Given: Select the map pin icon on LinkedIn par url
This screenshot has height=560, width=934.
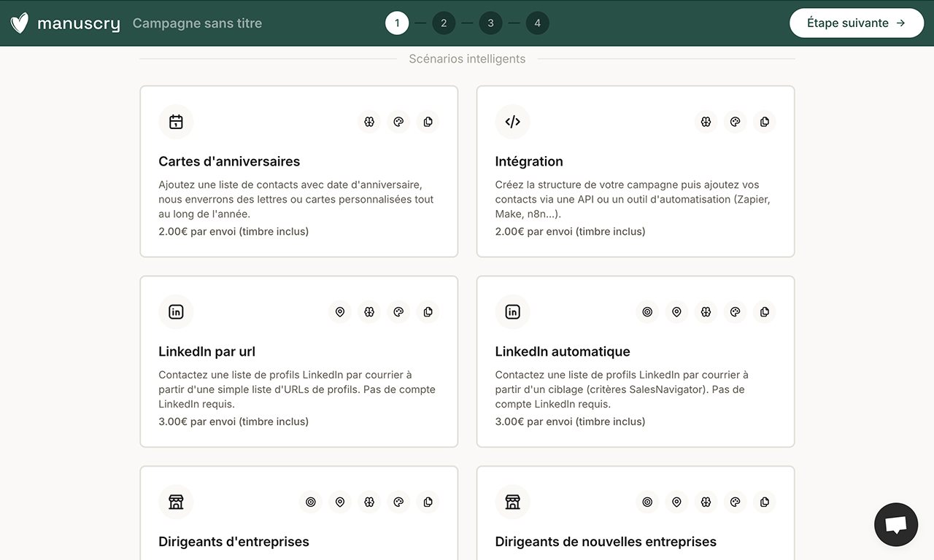Looking at the screenshot, I should (x=339, y=311).
